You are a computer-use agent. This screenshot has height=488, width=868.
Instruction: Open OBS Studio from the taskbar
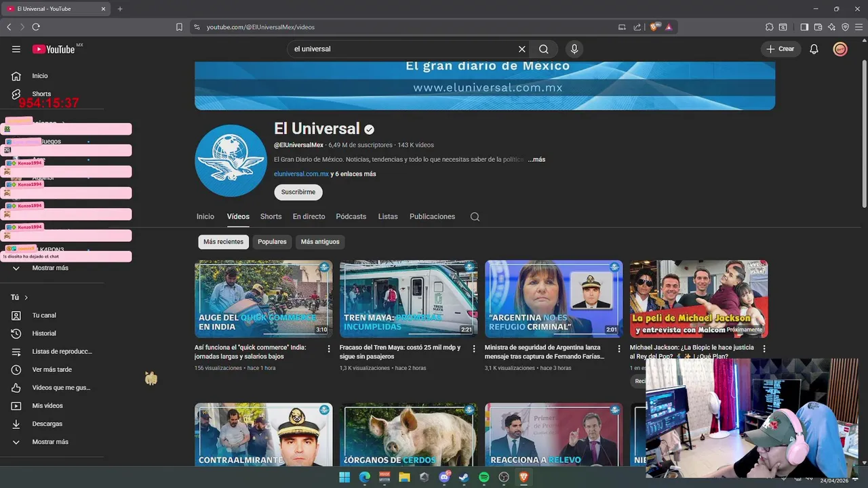[504, 477]
